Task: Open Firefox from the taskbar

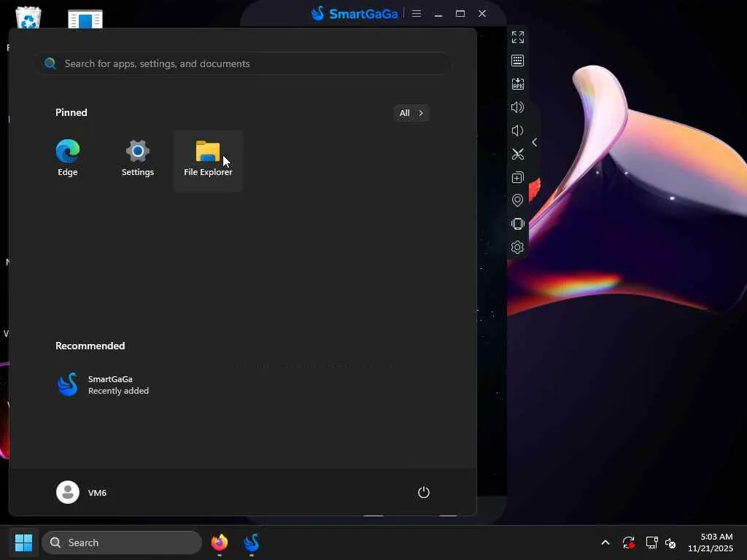Action: click(220, 542)
